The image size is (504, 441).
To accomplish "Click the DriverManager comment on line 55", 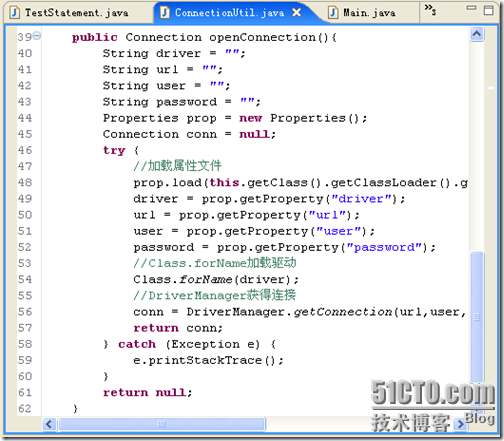I will pyautogui.click(x=215, y=295).
